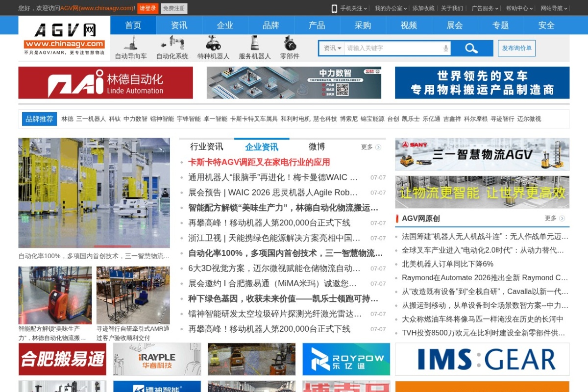Open brand link 三一机器人
This screenshot has height=392, width=588.
(x=91, y=119)
